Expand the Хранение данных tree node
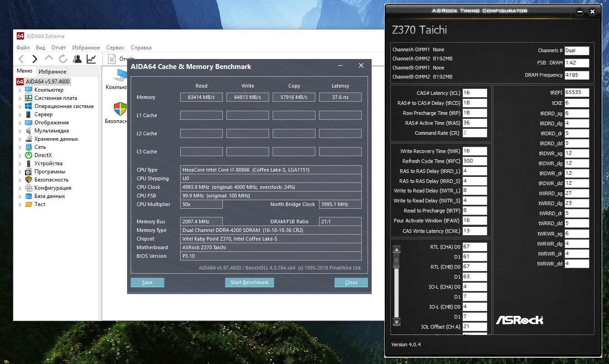 pyautogui.click(x=20, y=139)
